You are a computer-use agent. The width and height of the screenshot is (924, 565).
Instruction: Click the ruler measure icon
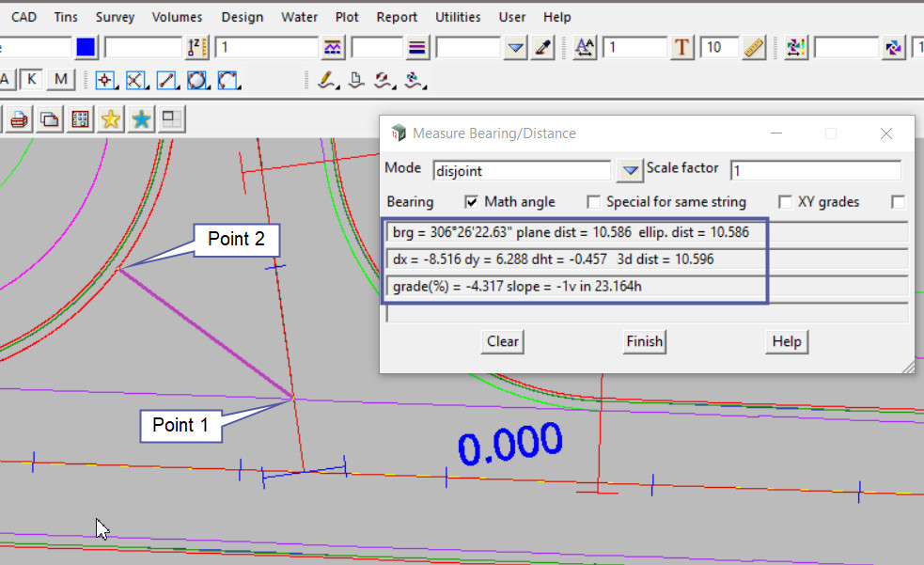[754, 47]
